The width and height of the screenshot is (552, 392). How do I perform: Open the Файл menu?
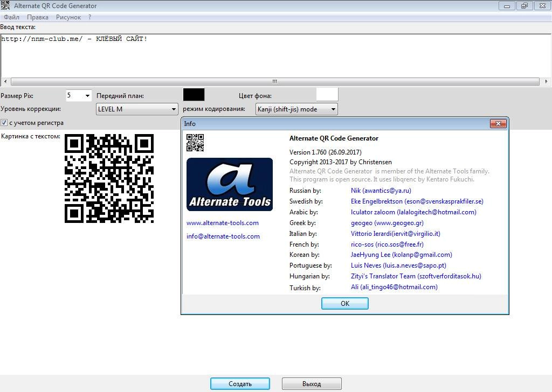[11, 17]
